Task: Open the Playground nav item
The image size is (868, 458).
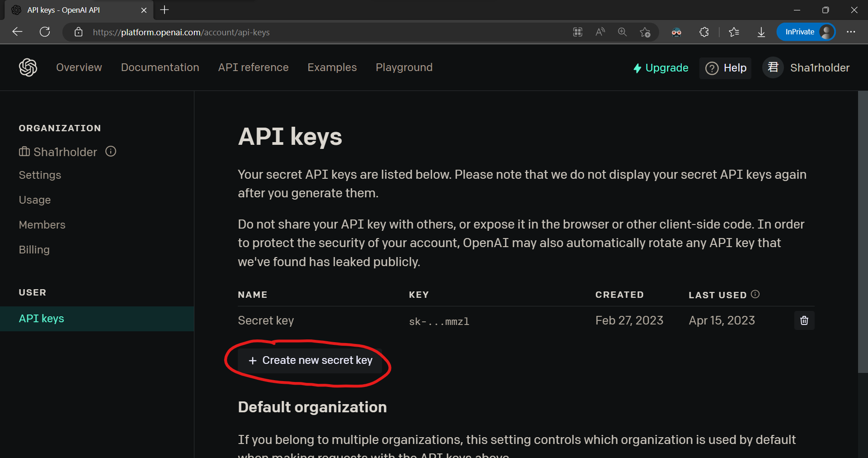Action: tap(404, 67)
